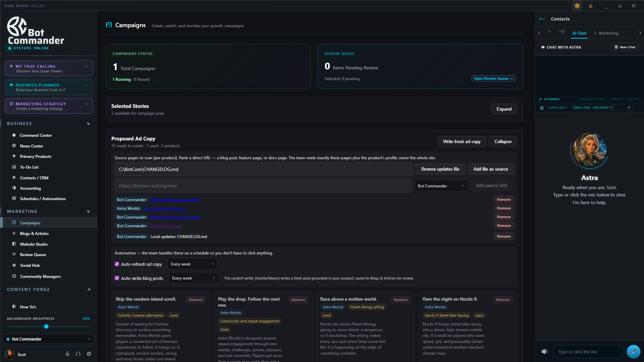Open Auto-write blog 'Every week' dropdown
Viewport: 644px width, 362px height.
(x=194, y=278)
